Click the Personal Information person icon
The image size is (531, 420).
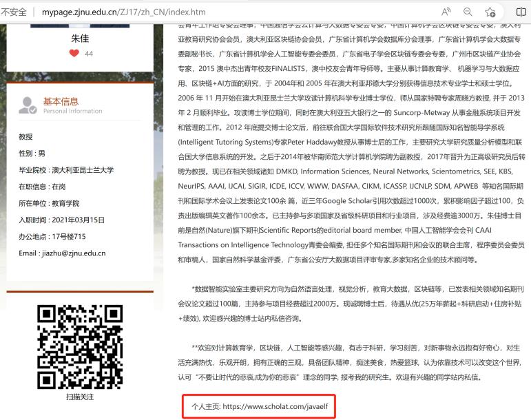pyautogui.click(x=28, y=105)
